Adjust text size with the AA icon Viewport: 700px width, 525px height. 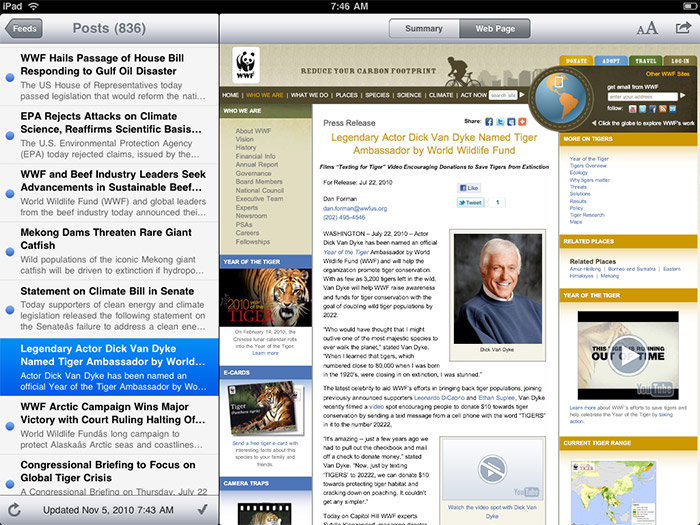[647, 28]
